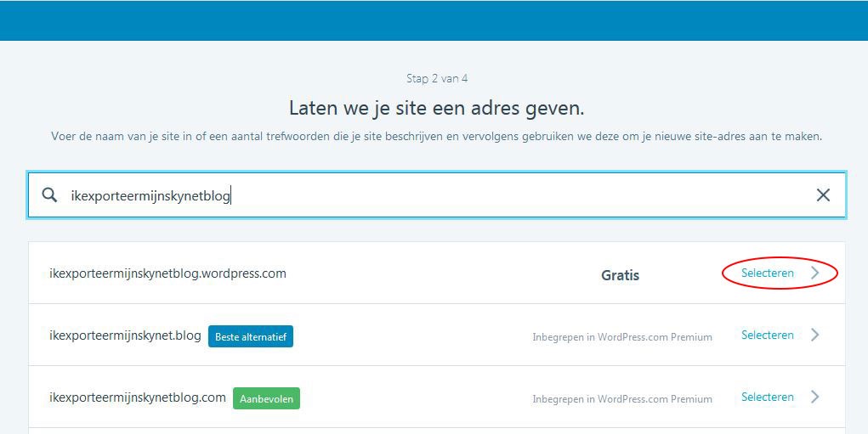Click chevron arrow on .blog domain row
The width and height of the screenshot is (868, 434).
tap(814, 335)
